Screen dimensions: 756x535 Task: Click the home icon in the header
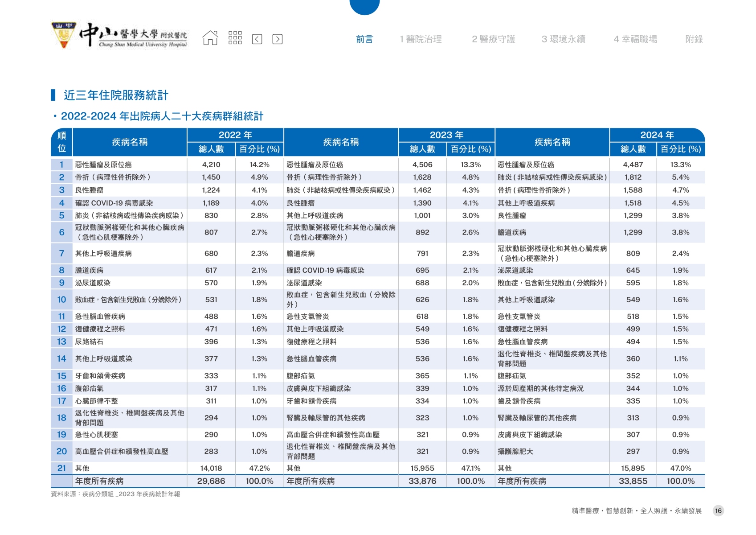coord(210,38)
